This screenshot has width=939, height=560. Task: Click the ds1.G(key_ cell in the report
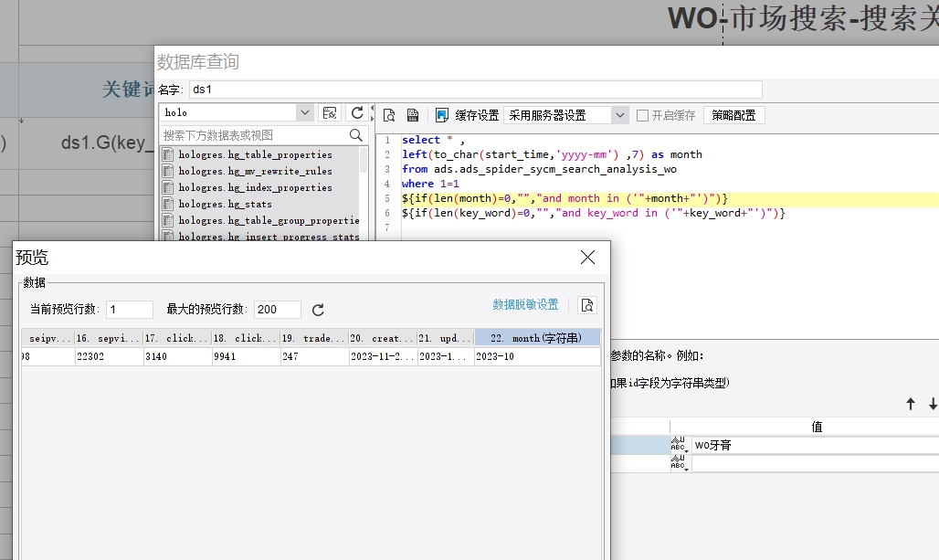click(x=107, y=143)
